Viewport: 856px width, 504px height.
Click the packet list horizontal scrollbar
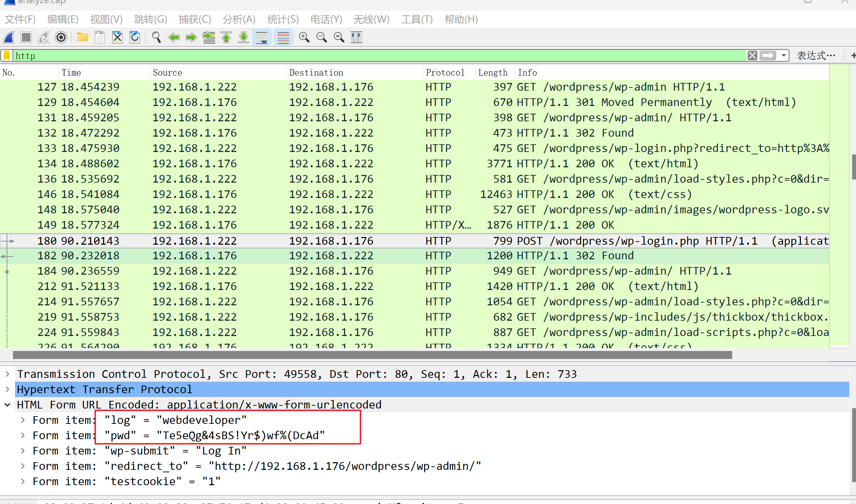coord(372,355)
